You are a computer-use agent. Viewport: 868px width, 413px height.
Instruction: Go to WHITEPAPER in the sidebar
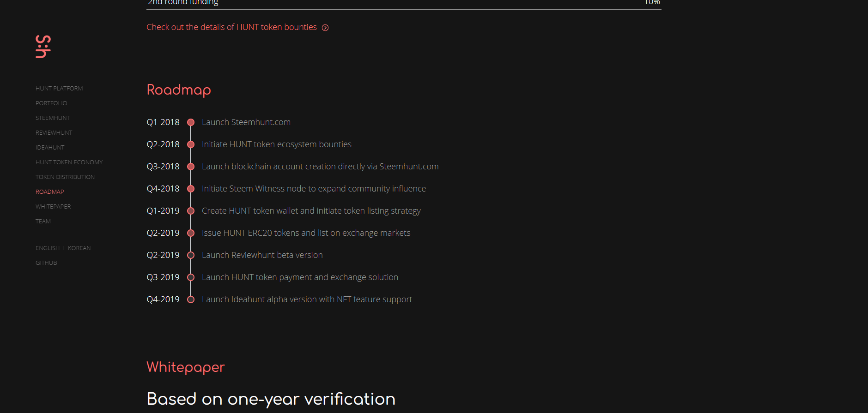(x=53, y=207)
